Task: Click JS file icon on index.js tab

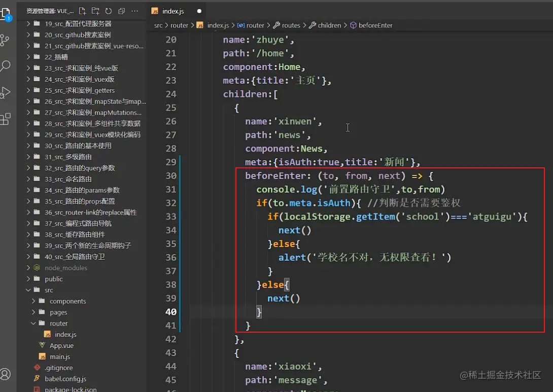Action: (154, 11)
